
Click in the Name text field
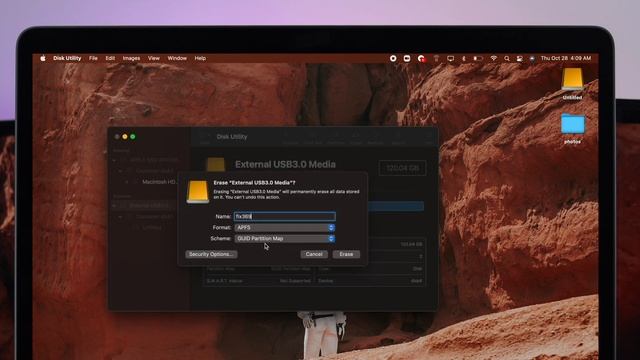(x=284, y=216)
